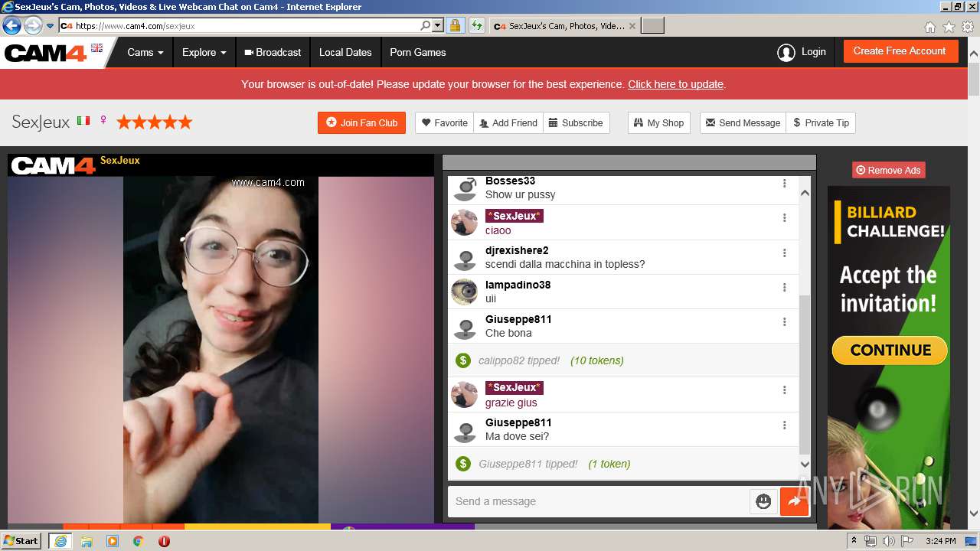
Task: Open options dots for 'Ma dove sei?' message
Action: [x=784, y=425]
